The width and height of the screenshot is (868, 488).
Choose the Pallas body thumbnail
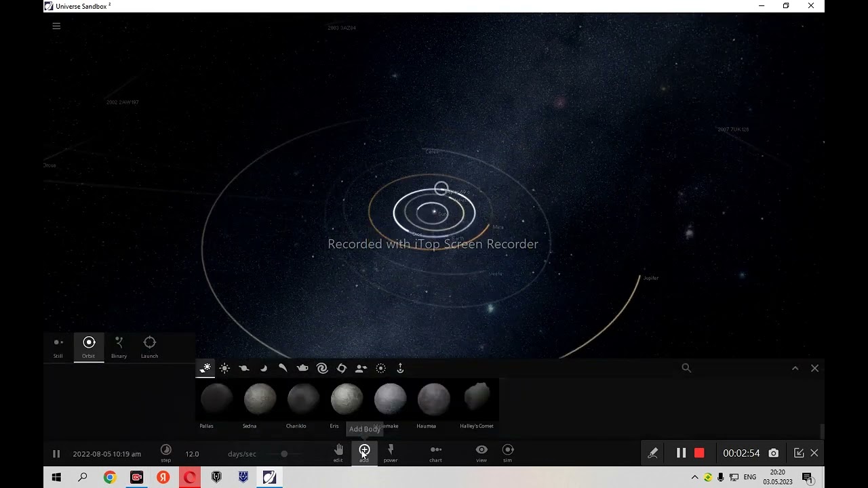coord(216,399)
